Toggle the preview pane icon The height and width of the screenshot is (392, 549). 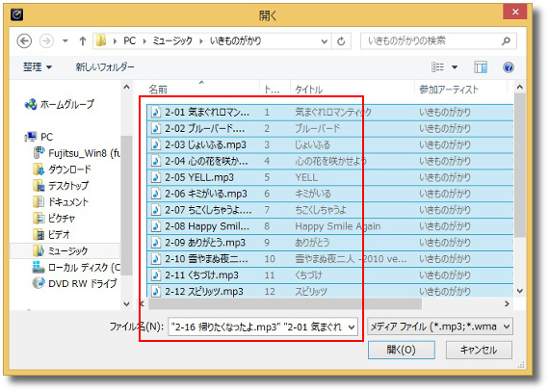481,66
